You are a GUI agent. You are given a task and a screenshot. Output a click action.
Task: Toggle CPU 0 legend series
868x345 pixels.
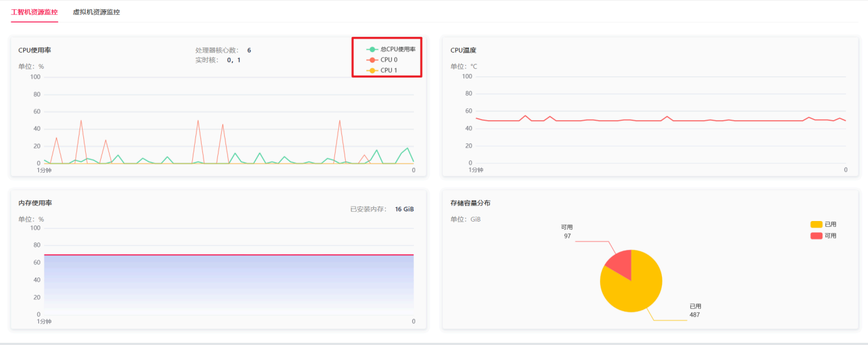(x=383, y=59)
